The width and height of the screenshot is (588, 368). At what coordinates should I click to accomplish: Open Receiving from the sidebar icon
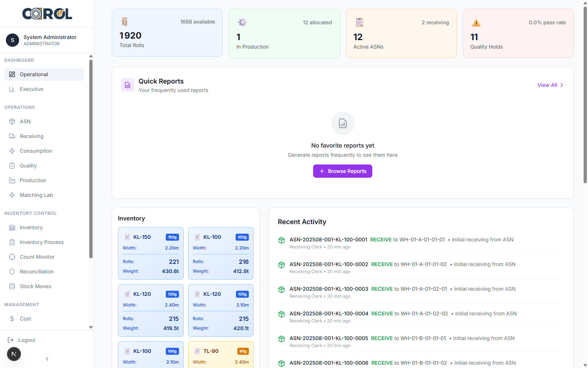coord(12,136)
